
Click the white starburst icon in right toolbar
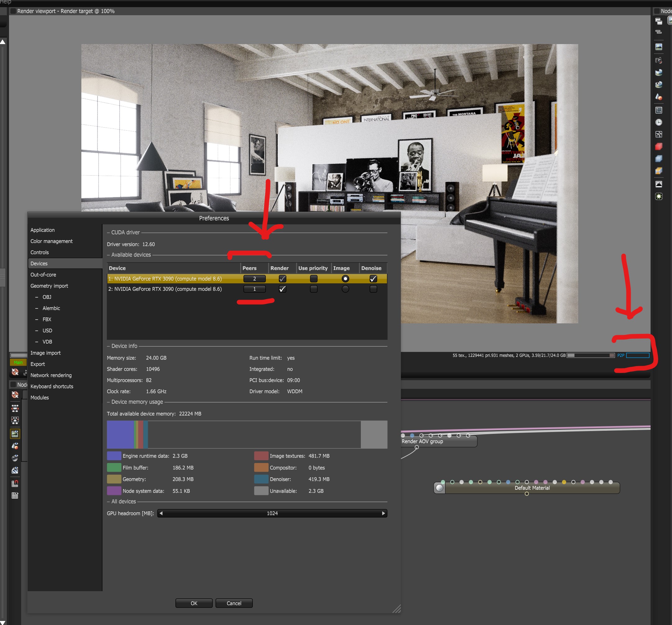(x=658, y=196)
